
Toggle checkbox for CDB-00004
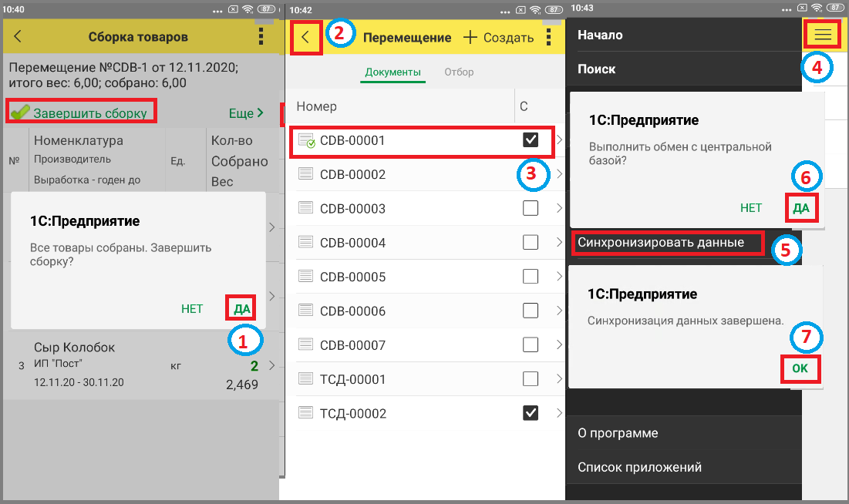[x=531, y=242]
